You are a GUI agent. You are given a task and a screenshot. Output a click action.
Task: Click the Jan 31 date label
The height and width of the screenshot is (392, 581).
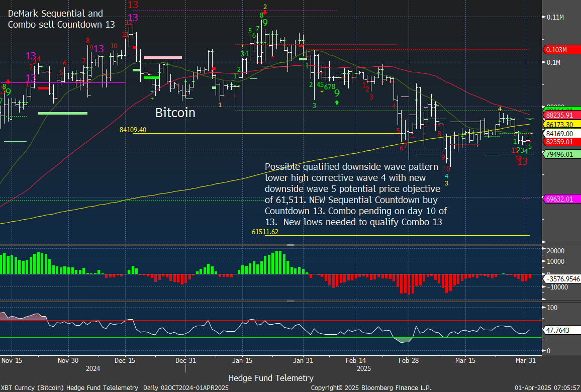[x=303, y=360]
